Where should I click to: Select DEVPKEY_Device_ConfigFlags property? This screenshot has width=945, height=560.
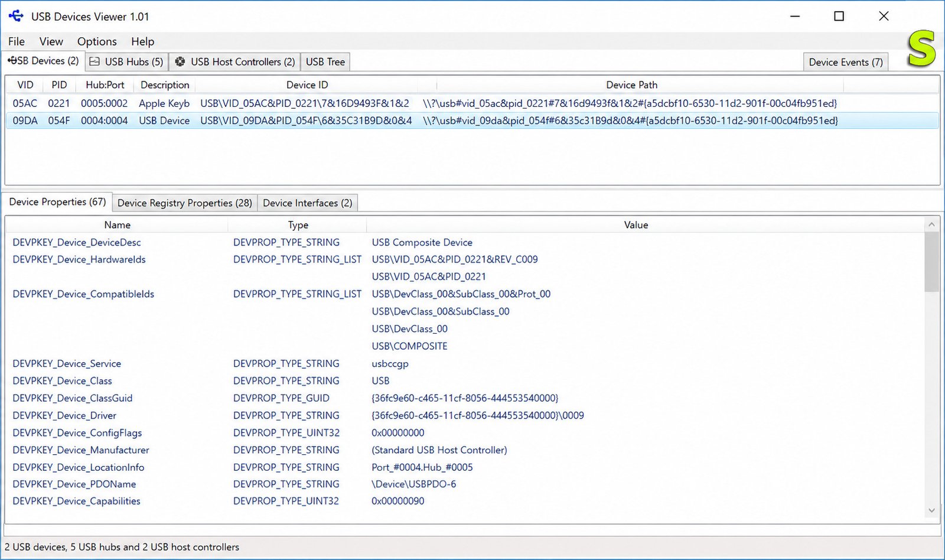(77, 433)
